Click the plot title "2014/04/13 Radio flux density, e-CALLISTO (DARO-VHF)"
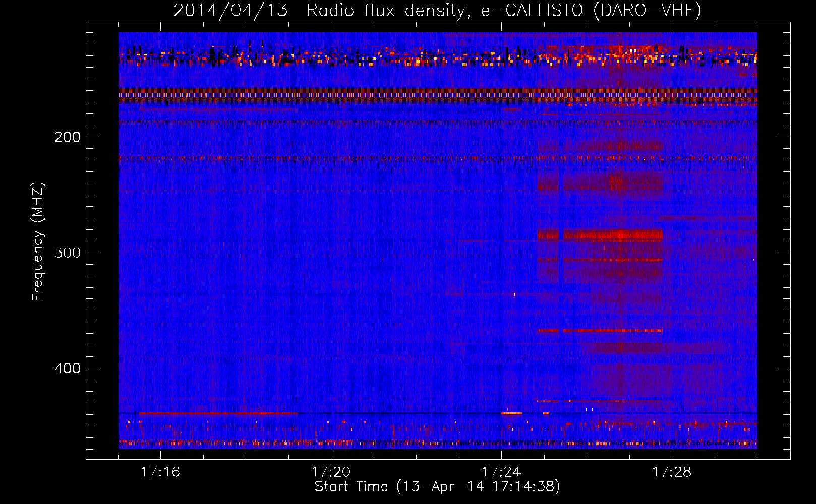The height and width of the screenshot is (504, 816). pyautogui.click(x=437, y=10)
